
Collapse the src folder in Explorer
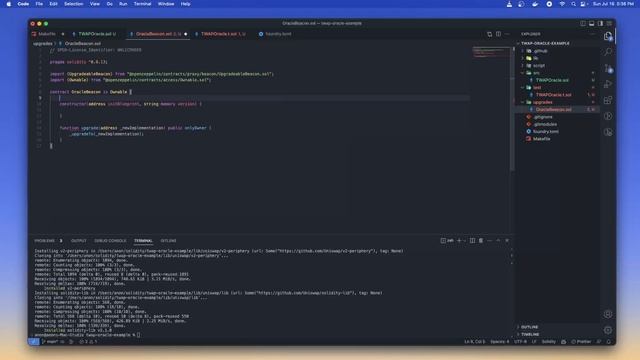click(536, 73)
